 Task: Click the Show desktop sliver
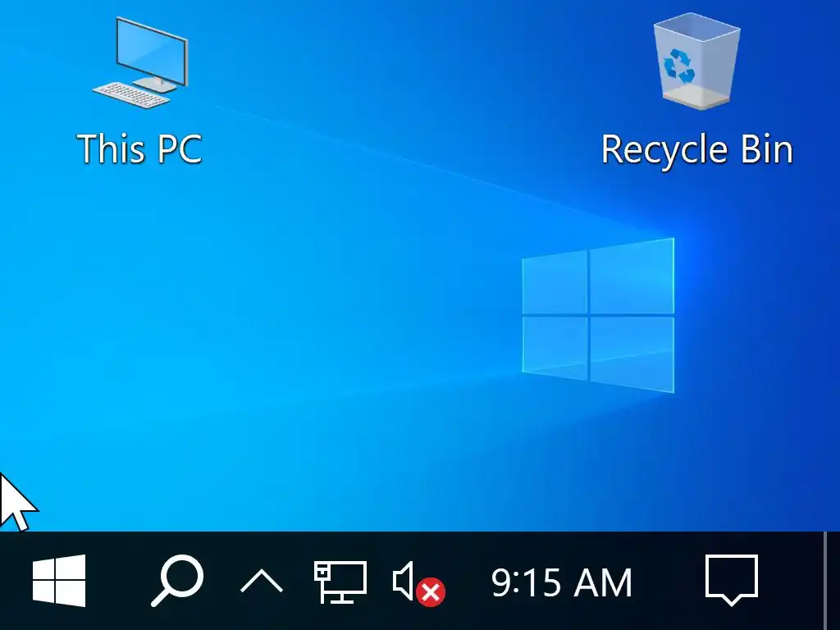point(832,581)
